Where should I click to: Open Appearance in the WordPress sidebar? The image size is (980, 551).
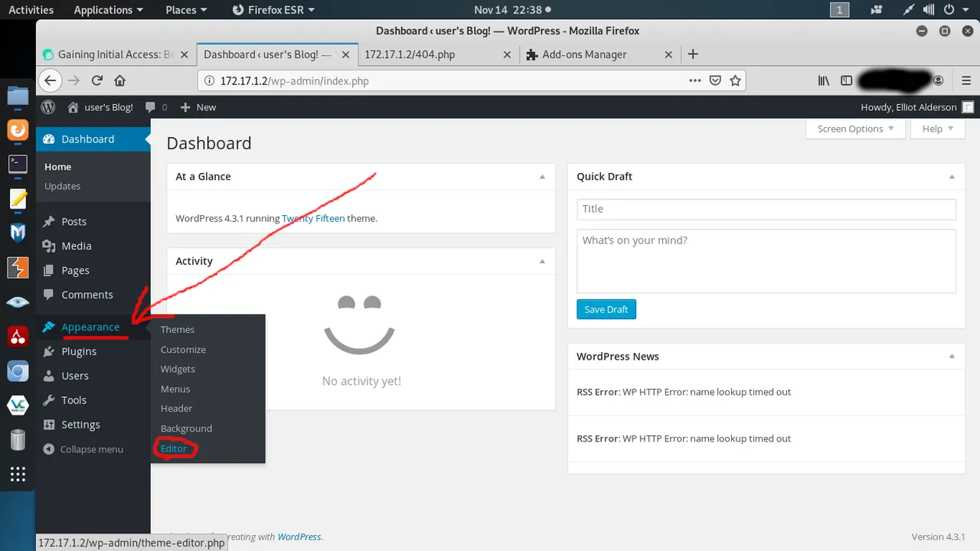90,327
